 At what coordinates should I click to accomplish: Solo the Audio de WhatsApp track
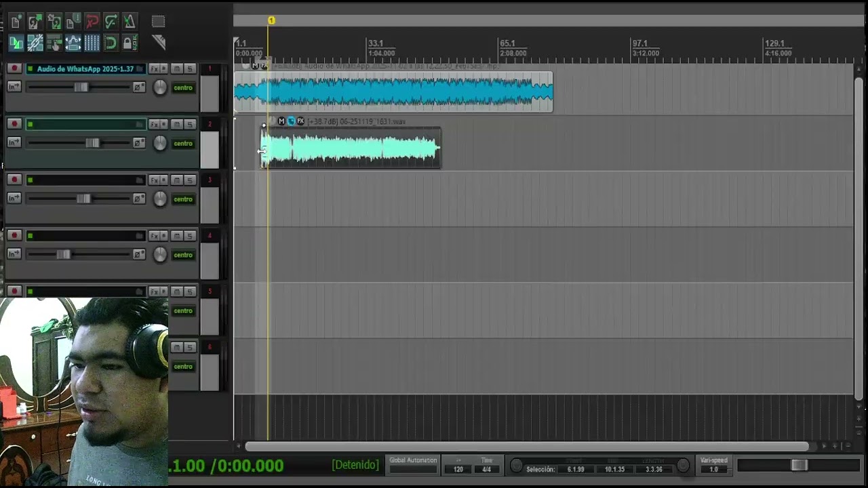(190, 68)
